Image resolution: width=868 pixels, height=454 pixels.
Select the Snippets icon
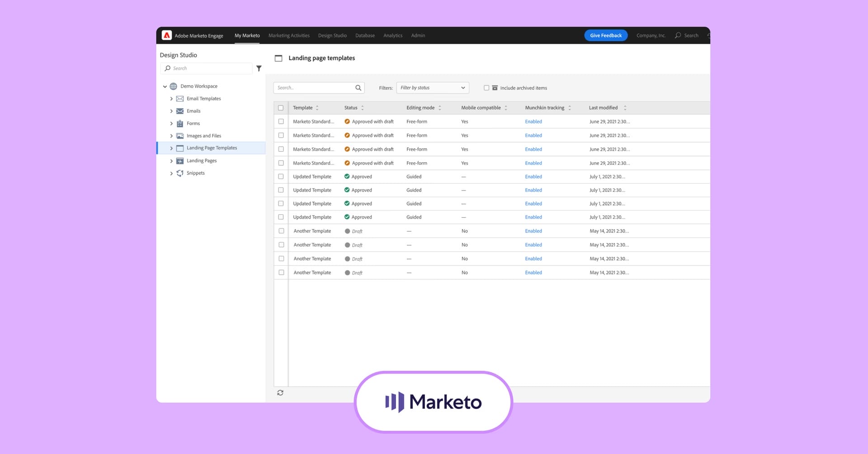180,173
